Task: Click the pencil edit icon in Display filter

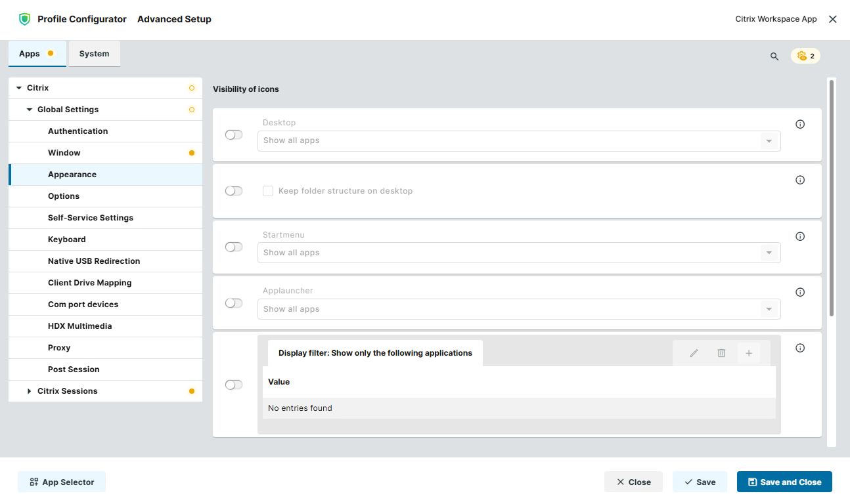Action: (x=694, y=353)
